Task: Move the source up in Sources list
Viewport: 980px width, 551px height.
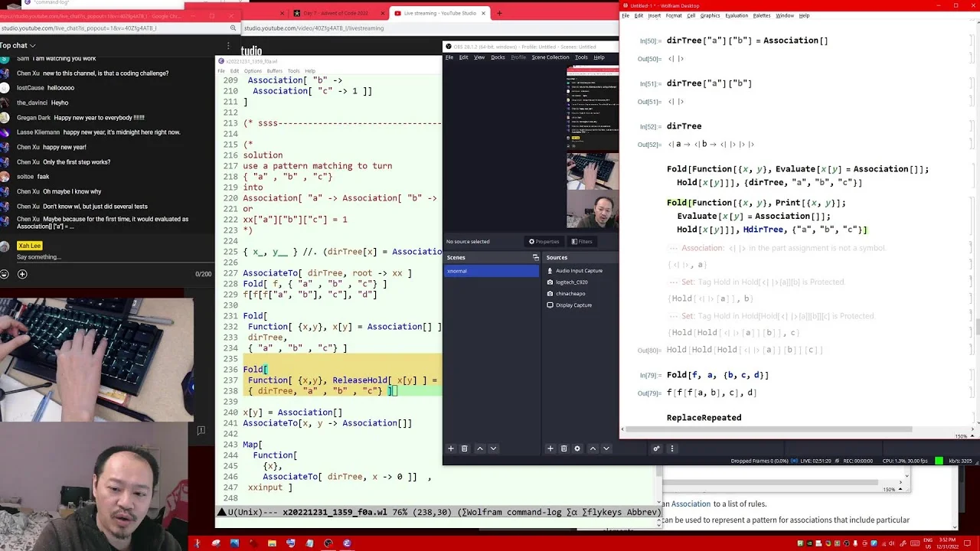Action: pyautogui.click(x=593, y=448)
